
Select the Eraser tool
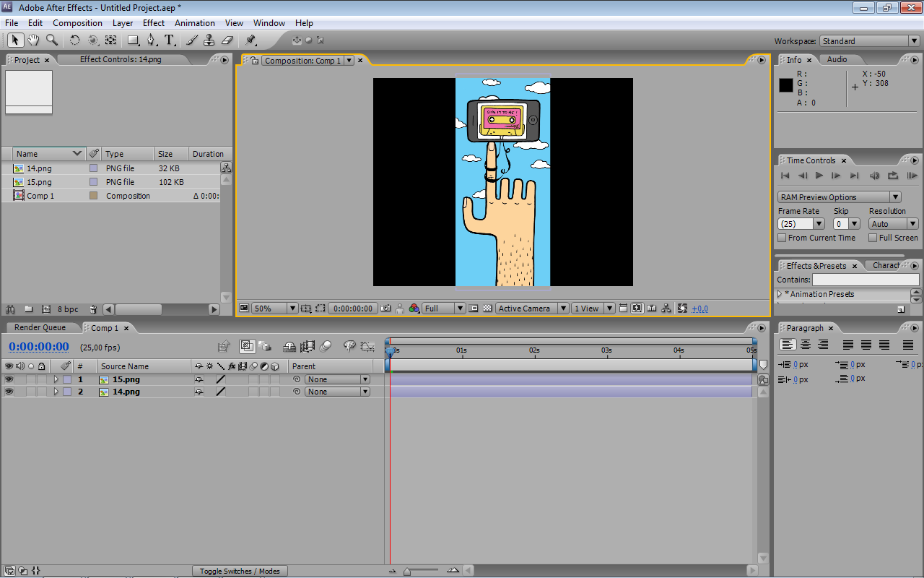pyautogui.click(x=227, y=40)
